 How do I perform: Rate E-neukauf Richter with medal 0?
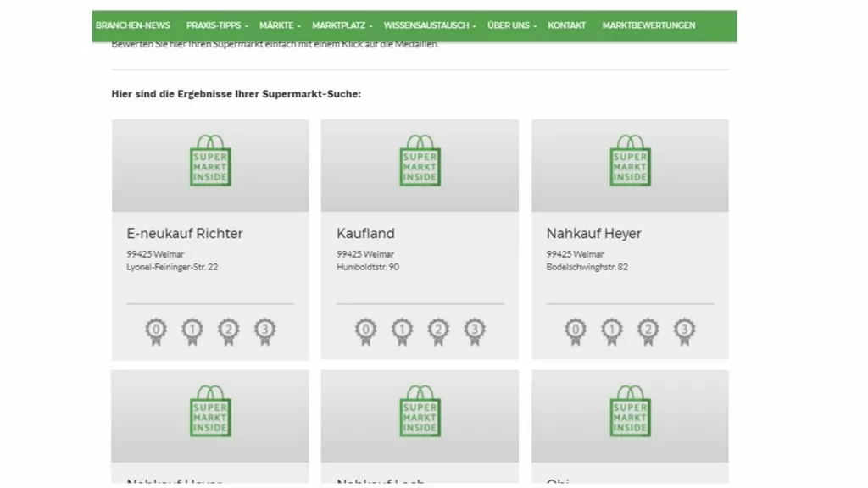coord(156,331)
